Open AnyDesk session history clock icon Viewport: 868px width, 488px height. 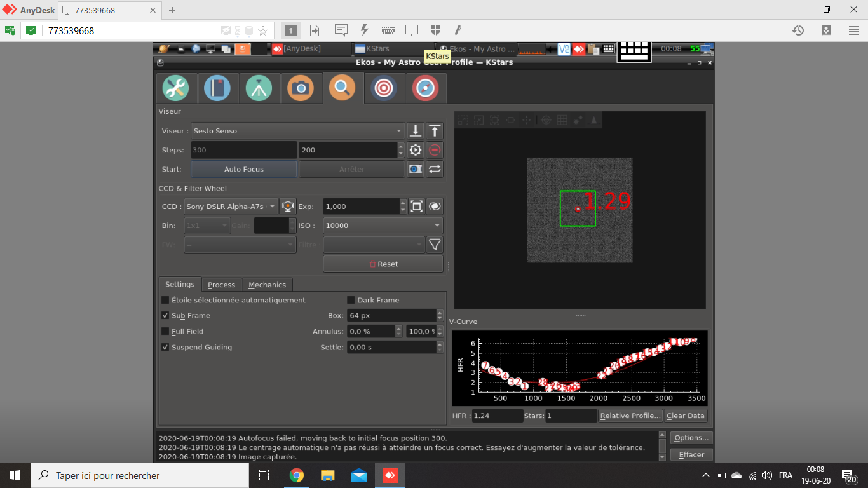click(798, 30)
